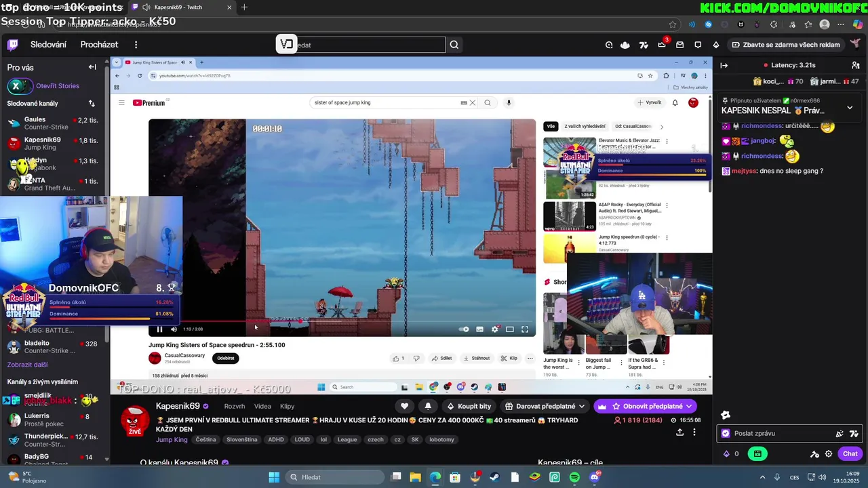The image size is (868, 488).
Task: Click the Twitch logo home icon
Action: pos(13,45)
